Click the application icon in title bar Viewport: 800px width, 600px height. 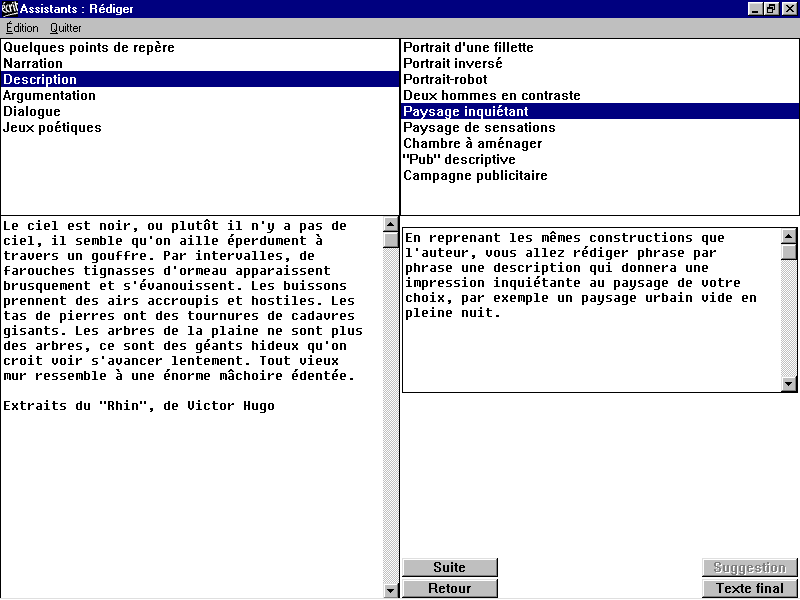10,9
